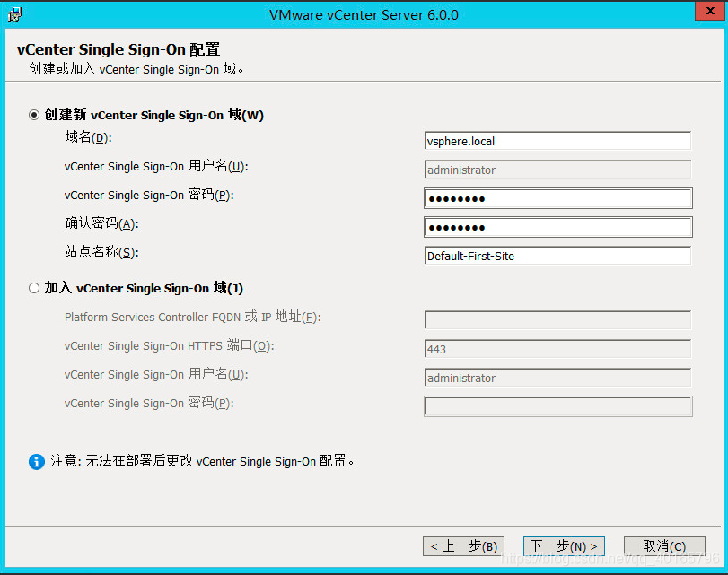Click the HTTPS port field showing 443
Viewport: 728px width, 575px height.
[x=557, y=349]
